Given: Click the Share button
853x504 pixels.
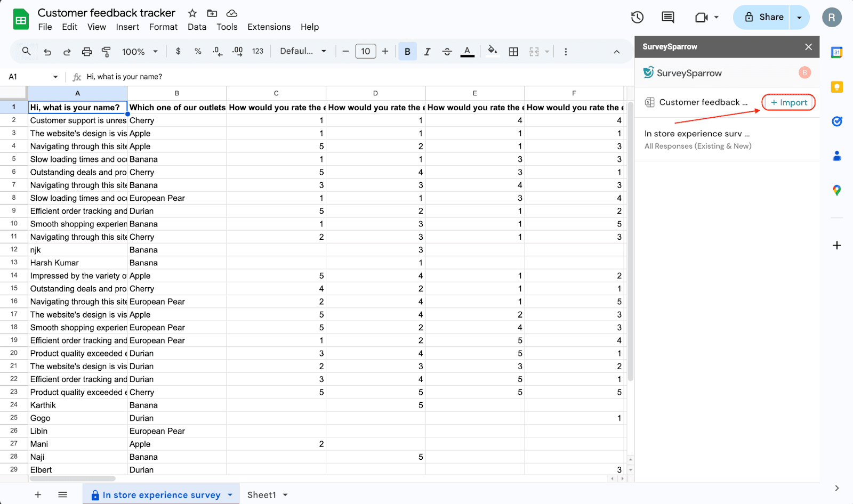Looking at the screenshot, I should (763, 17).
